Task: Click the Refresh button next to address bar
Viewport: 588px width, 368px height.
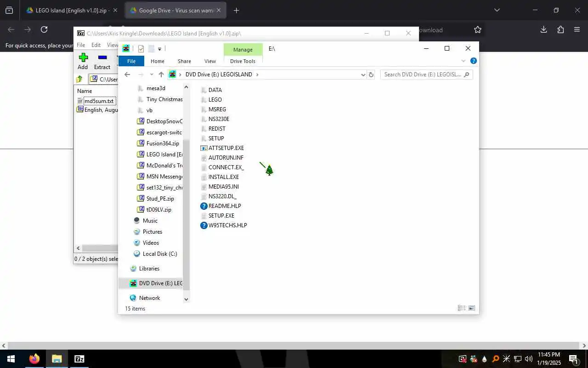Action: click(371, 75)
